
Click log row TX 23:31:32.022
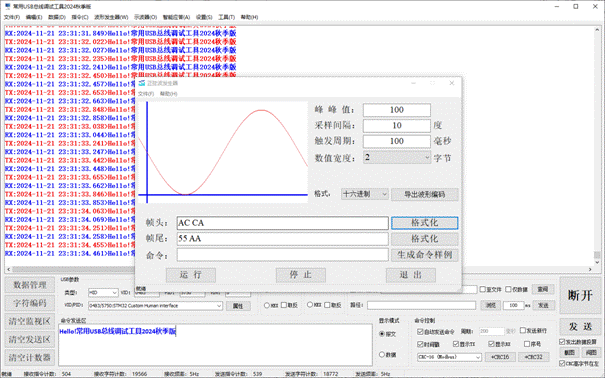[120, 42]
